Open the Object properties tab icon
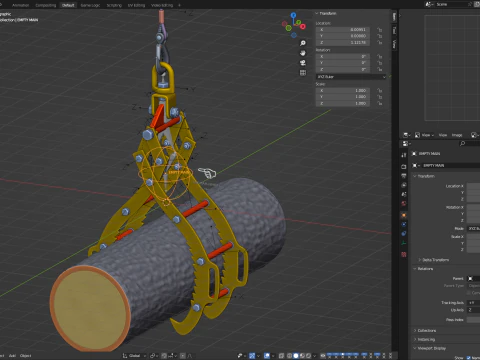The height and width of the screenshot is (360, 480). coord(404,215)
